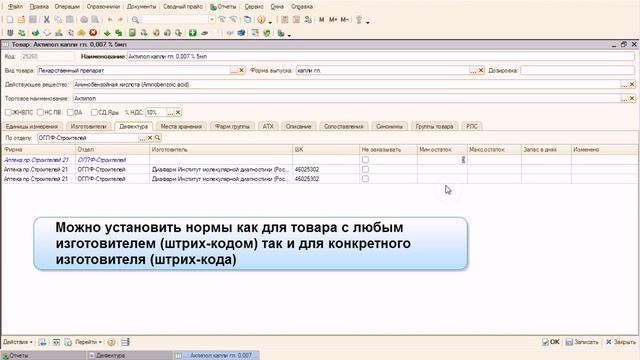Image resolution: width=640 pixels, height=360 pixels.
Task: Click the Paste clipboard toolbar icon
Action: (70, 20)
